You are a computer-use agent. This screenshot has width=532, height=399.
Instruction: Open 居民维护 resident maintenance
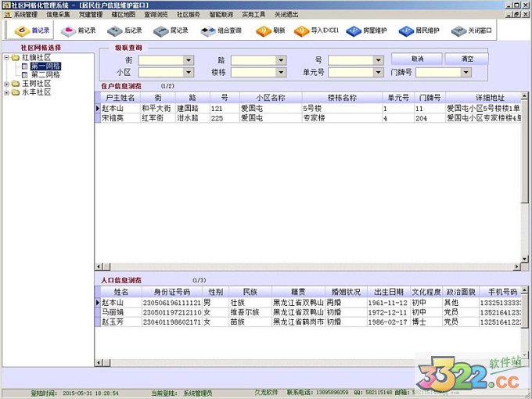point(420,31)
